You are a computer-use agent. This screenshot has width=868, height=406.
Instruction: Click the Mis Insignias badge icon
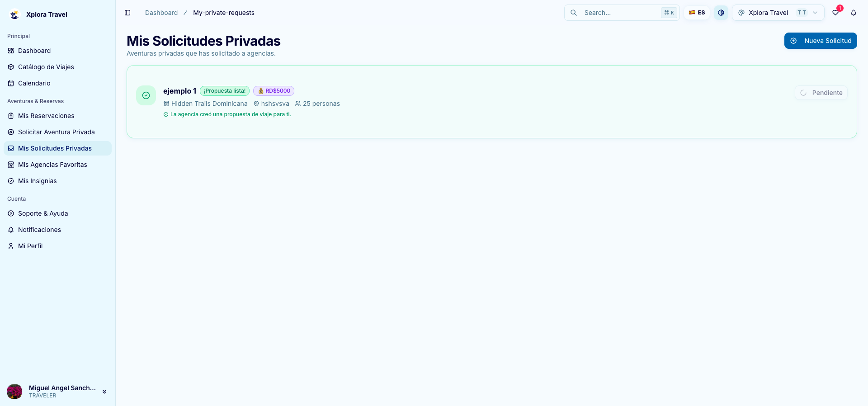tap(11, 181)
